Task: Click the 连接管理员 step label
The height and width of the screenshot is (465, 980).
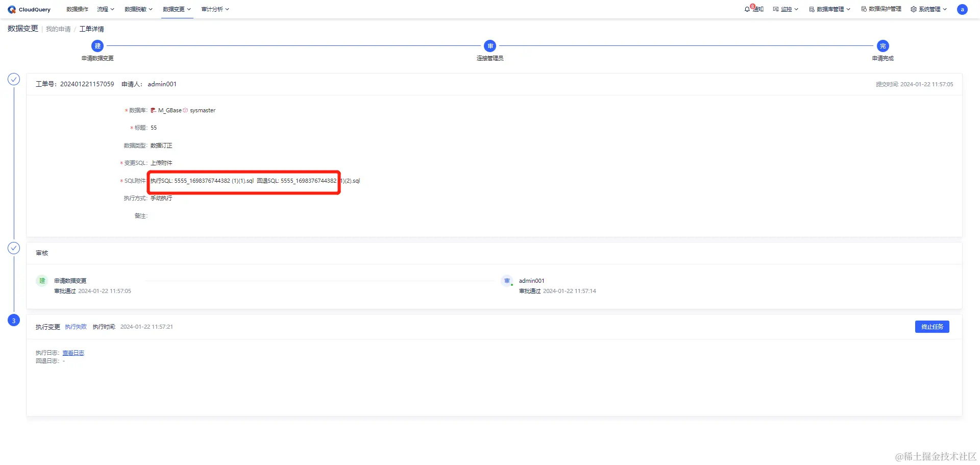Action: [x=490, y=58]
